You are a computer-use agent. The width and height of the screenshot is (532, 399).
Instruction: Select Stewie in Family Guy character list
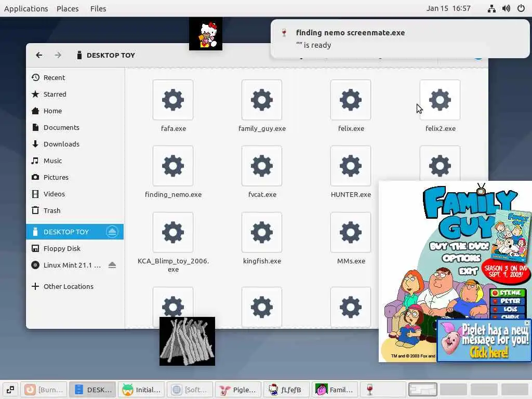[x=508, y=292]
